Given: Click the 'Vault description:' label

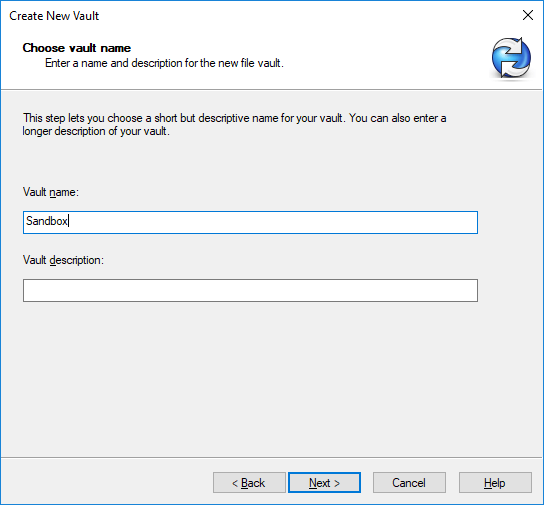Looking at the screenshot, I should click(x=63, y=260).
